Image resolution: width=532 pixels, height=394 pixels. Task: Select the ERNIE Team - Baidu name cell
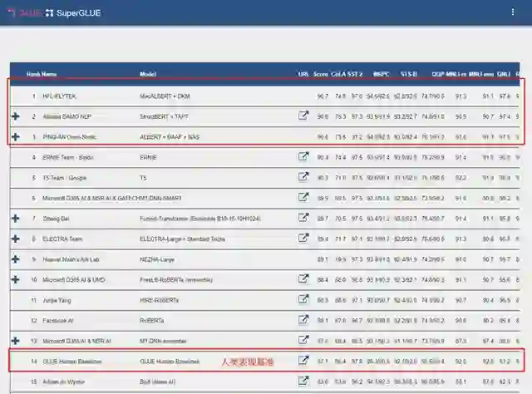[68, 157]
